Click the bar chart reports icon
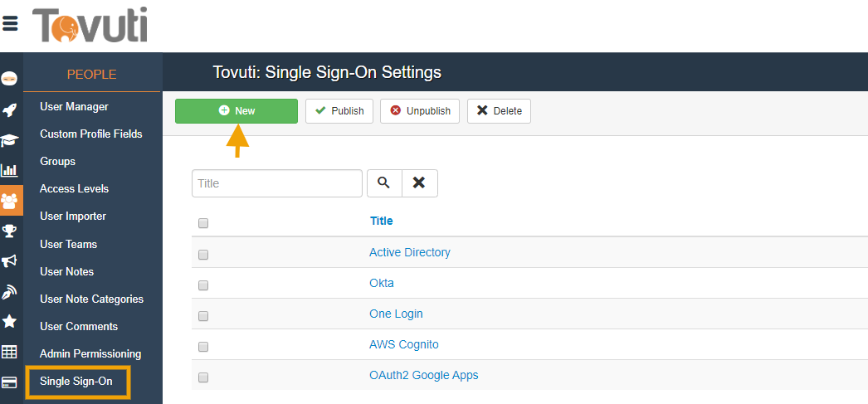The image size is (868, 404). (10, 170)
